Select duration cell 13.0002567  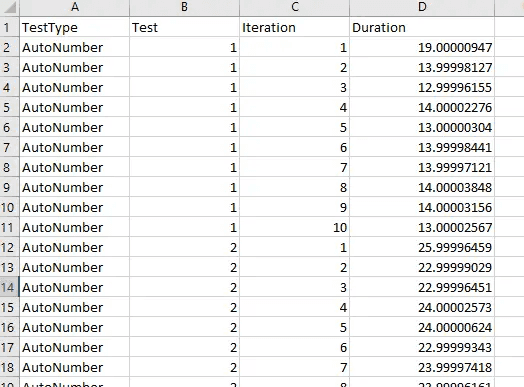[x=422, y=227]
